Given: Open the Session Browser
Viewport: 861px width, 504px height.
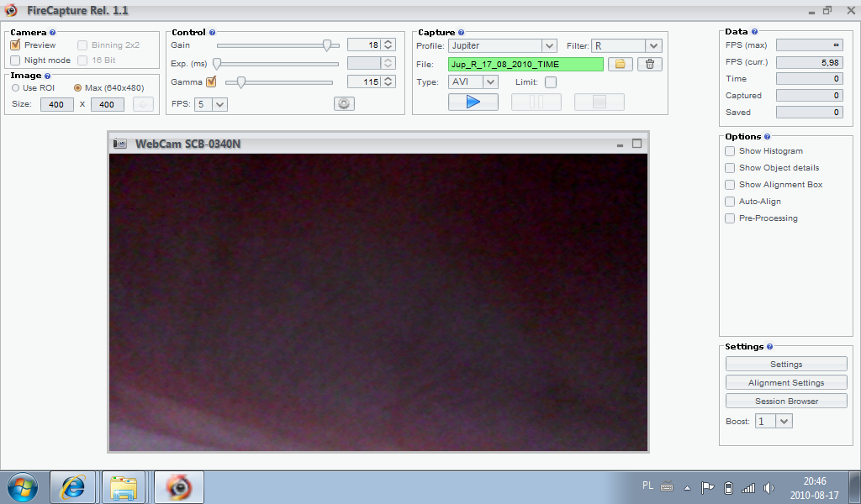Looking at the screenshot, I should [786, 401].
